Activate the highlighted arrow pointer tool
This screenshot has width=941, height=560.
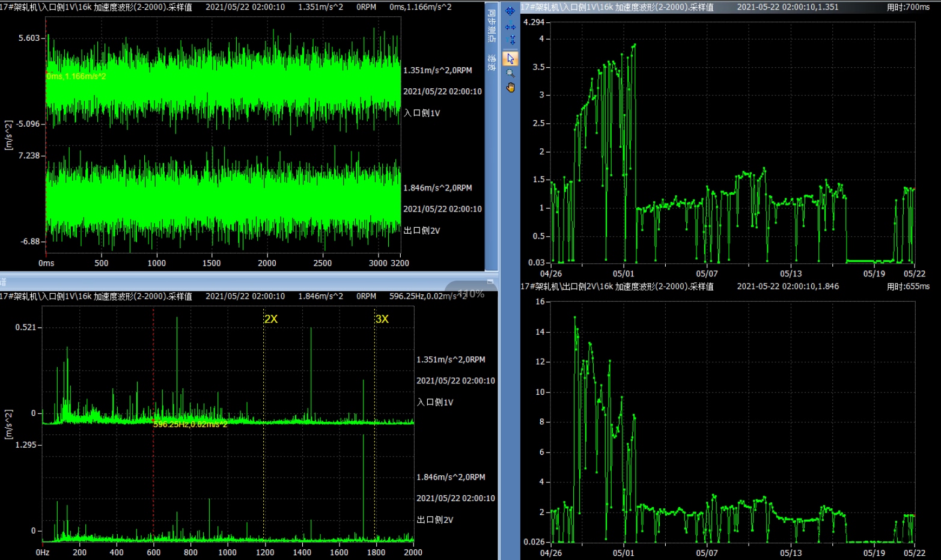coord(510,58)
